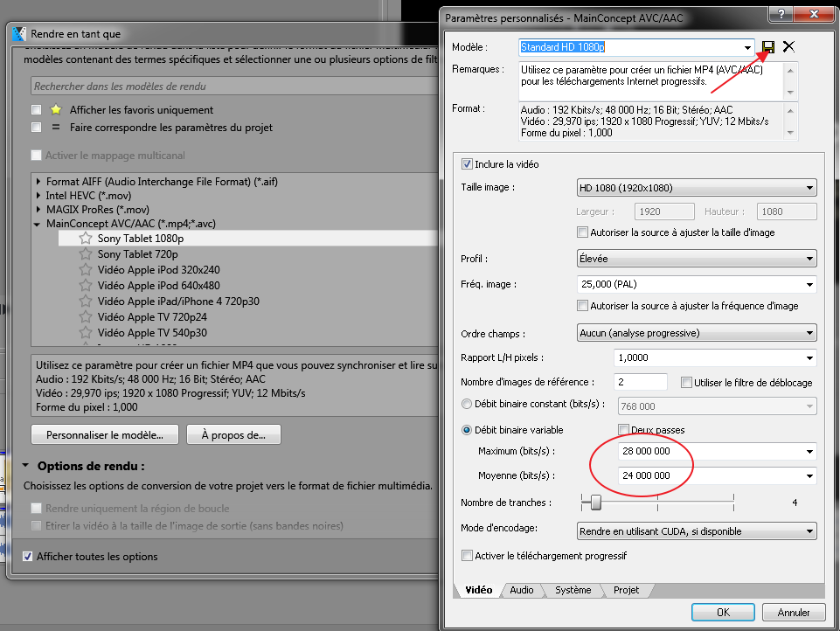
Task: Open the Rapport L/H pixels dropdown
Action: (809, 357)
